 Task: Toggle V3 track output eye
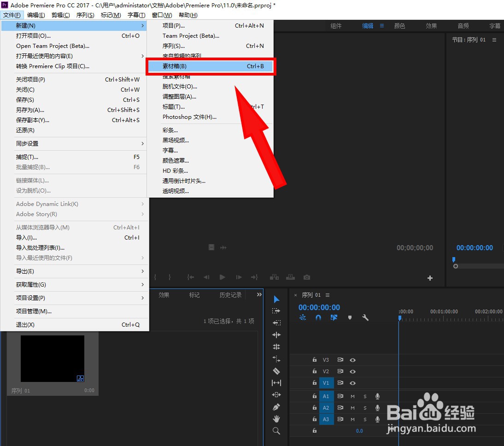(352, 360)
